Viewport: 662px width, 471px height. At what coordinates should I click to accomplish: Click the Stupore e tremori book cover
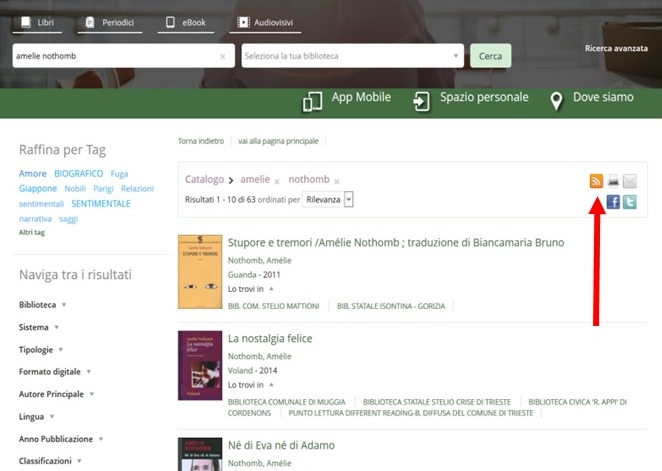coord(199,271)
